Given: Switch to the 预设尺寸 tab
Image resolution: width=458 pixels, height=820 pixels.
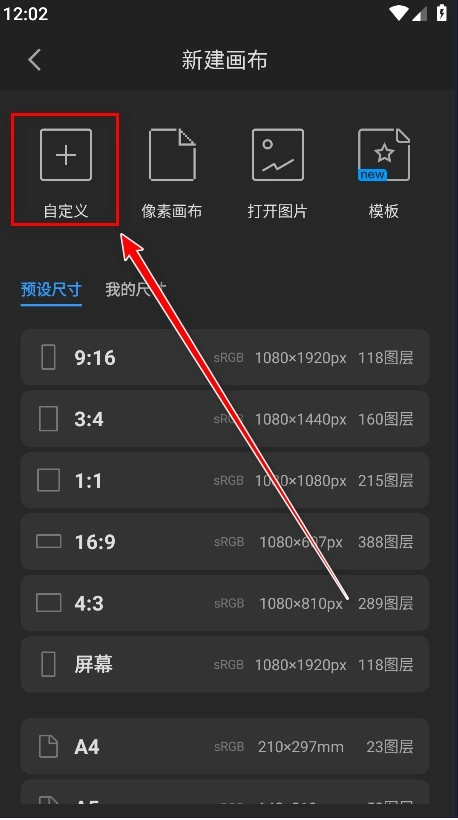Looking at the screenshot, I should pos(51,289).
